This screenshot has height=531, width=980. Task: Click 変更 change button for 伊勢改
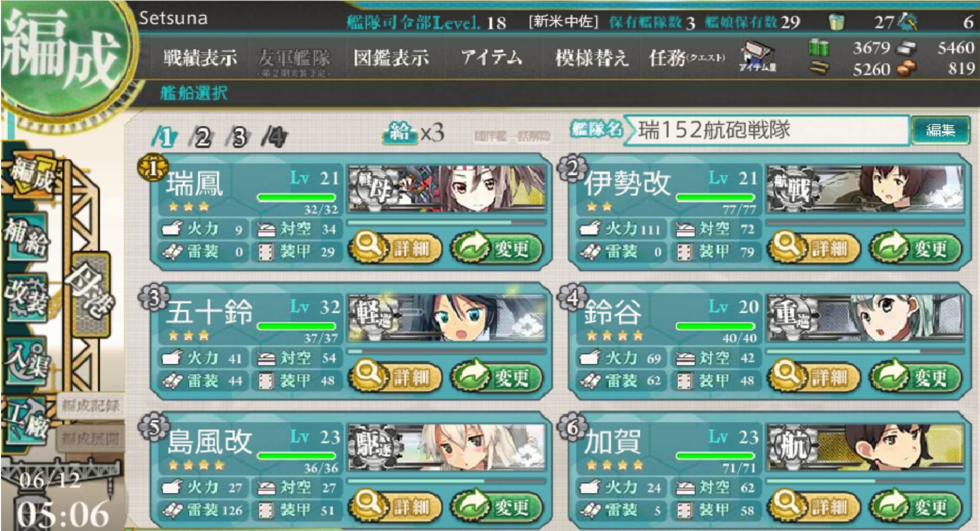pos(916,248)
